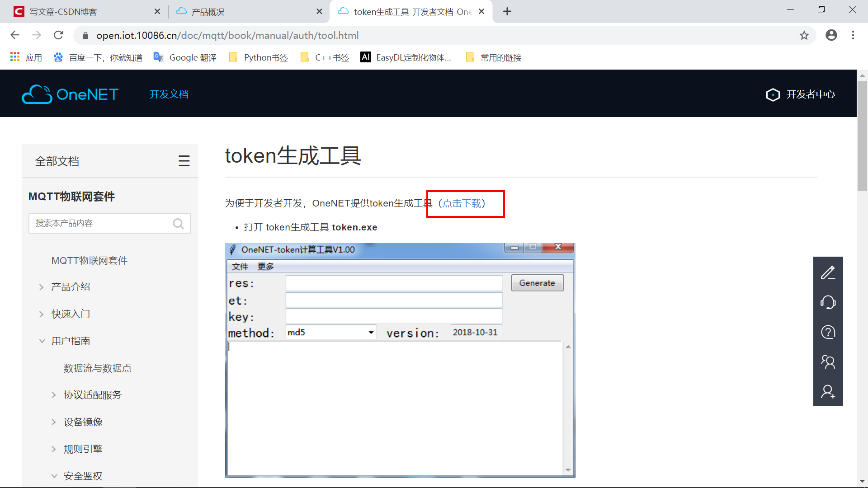Click the add-user register icon
The image size is (868, 488).
pos(828,391)
